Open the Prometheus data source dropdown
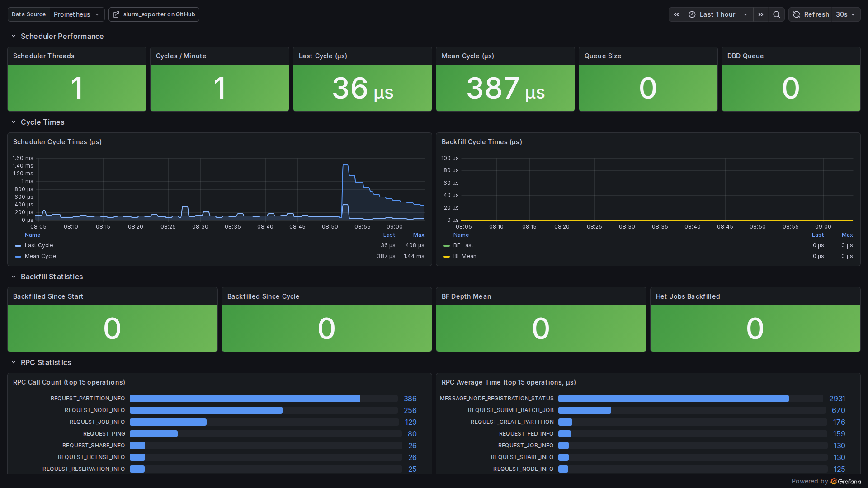The height and width of the screenshot is (488, 868). point(77,14)
